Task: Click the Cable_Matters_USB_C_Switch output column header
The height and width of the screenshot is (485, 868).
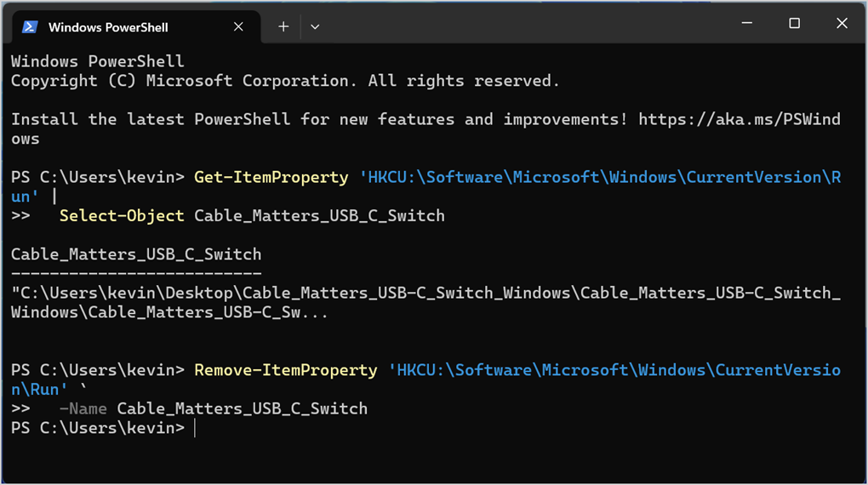Action: click(136, 254)
